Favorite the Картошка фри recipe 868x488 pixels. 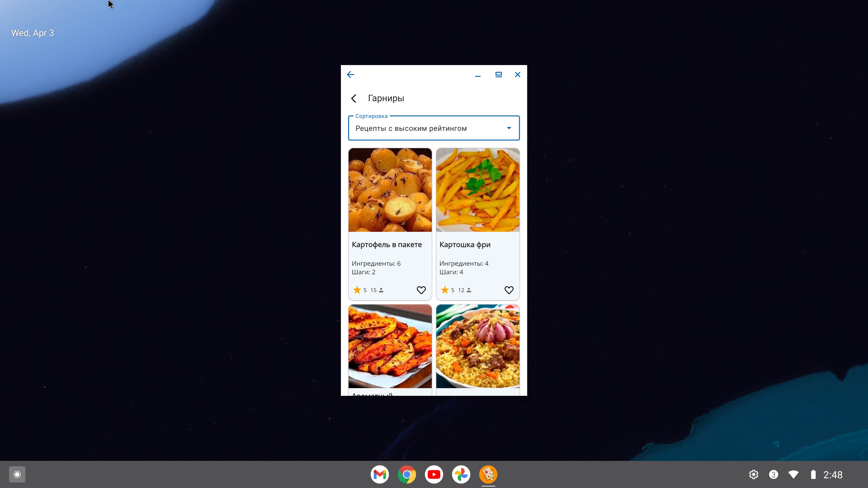pyautogui.click(x=509, y=290)
